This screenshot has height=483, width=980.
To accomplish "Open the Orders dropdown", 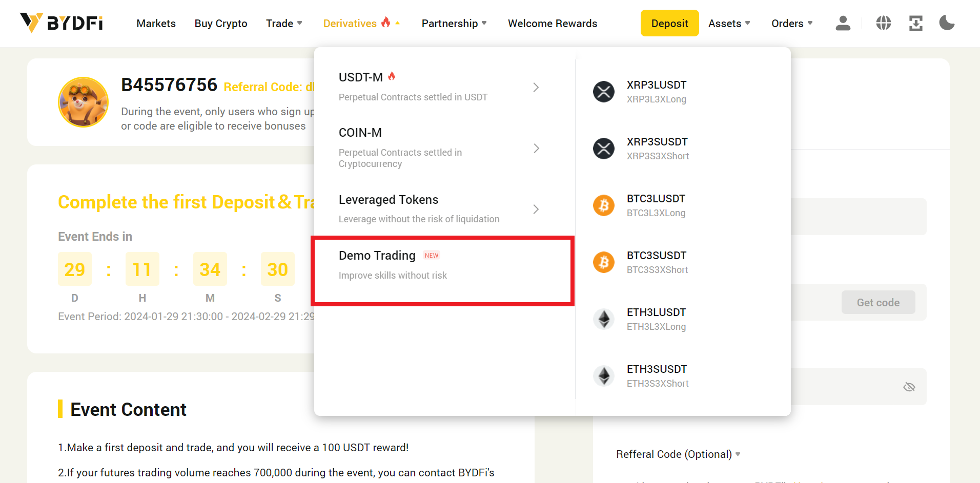I will coord(792,24).
